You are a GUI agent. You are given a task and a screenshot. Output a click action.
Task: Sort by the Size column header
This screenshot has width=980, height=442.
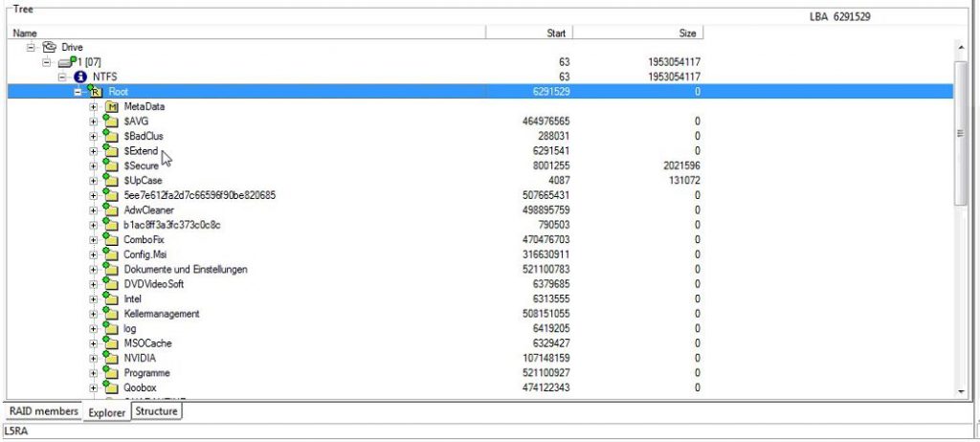(x=687, y=33)
